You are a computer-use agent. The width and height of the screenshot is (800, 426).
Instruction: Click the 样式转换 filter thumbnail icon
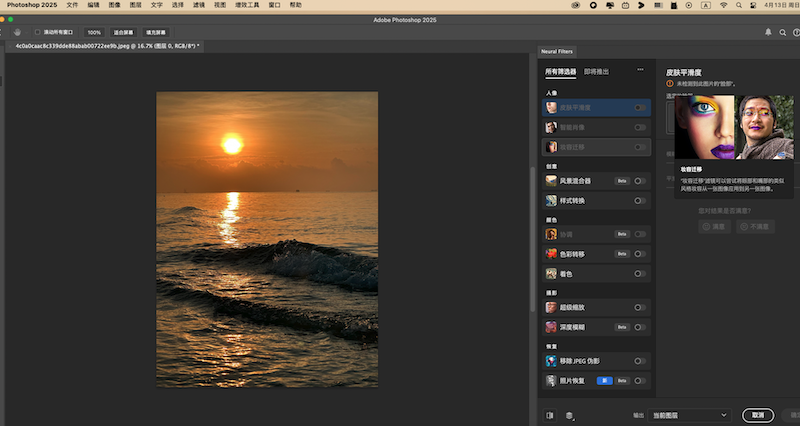click(x=551, y=201)
